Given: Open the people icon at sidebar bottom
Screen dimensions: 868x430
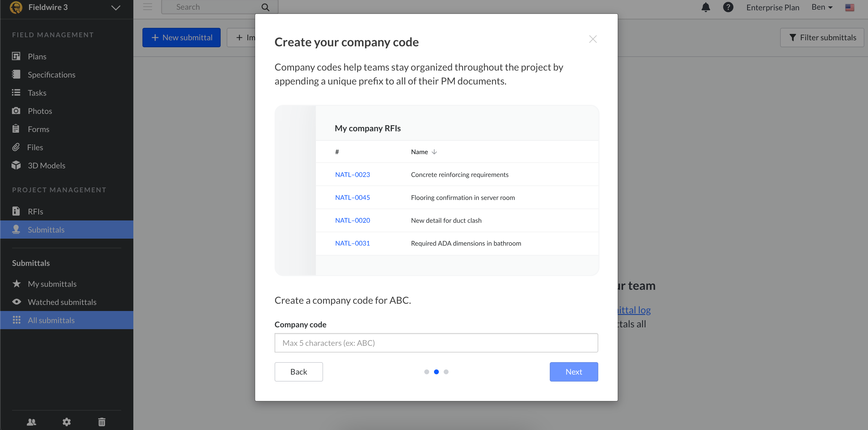Looking at the screenshot, I should (x=31, y=422).
